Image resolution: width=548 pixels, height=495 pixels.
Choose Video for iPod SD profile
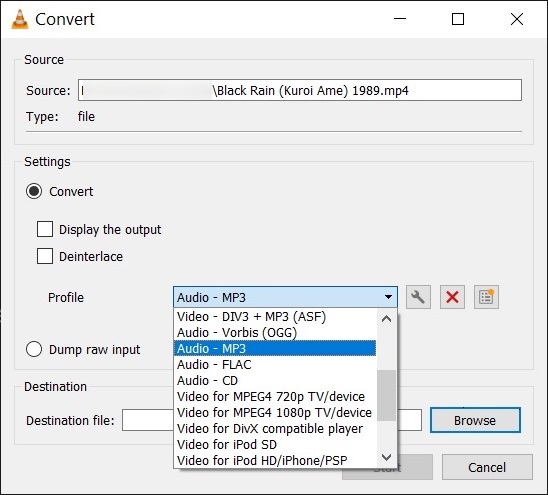coord(275,445)
